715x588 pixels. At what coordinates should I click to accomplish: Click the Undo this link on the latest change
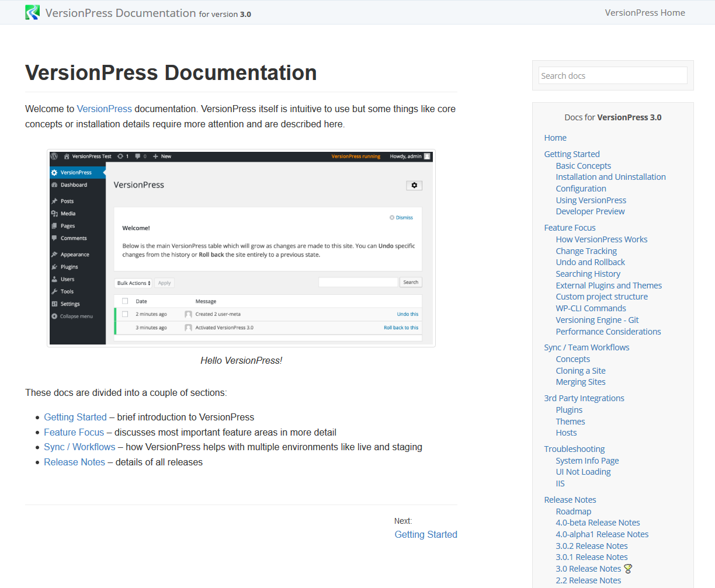coord(408,314)
